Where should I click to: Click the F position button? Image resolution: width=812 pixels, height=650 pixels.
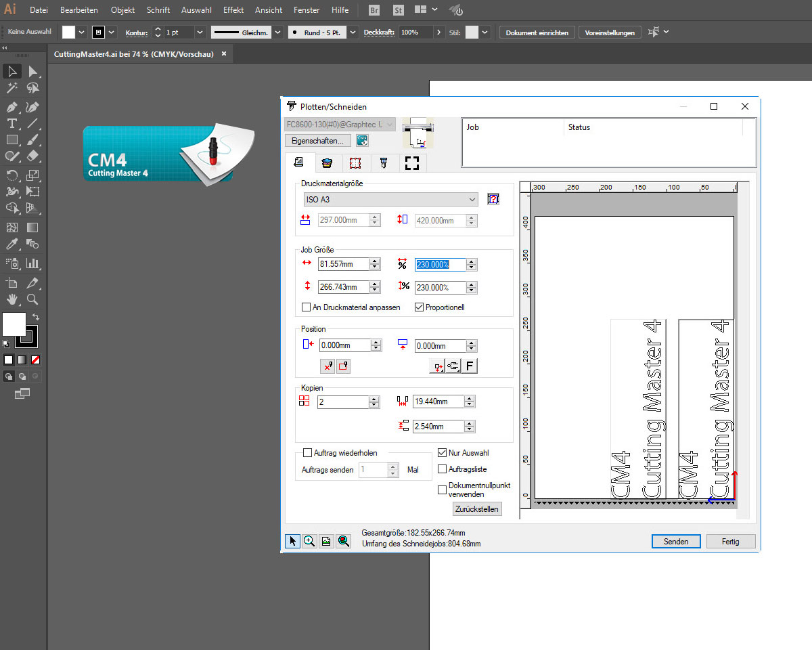coord(470,366)
